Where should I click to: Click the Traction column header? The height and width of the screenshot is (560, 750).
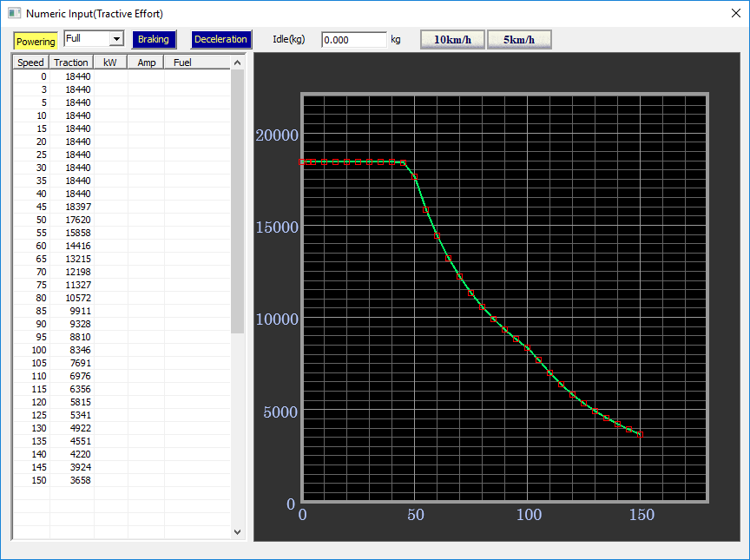click(71, 63)
